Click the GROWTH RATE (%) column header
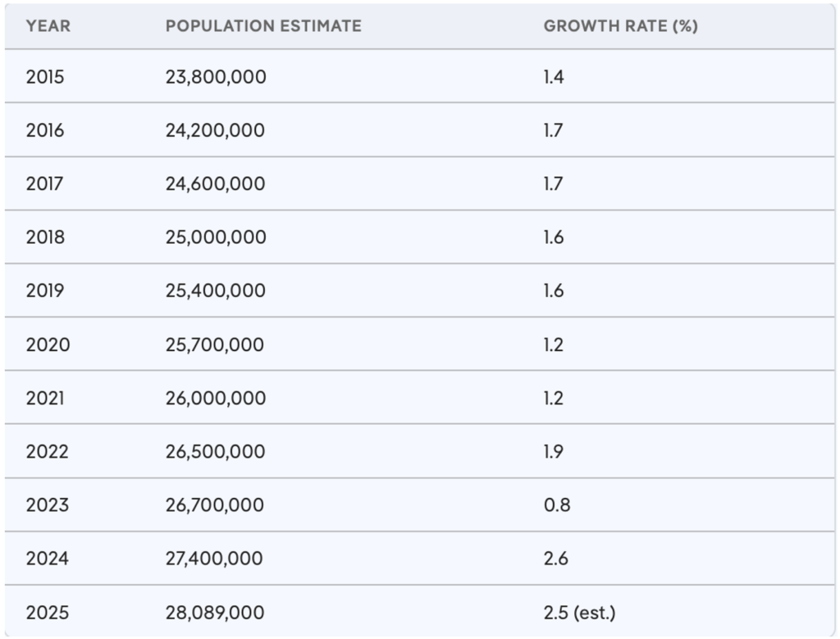 tap(620, 25)
